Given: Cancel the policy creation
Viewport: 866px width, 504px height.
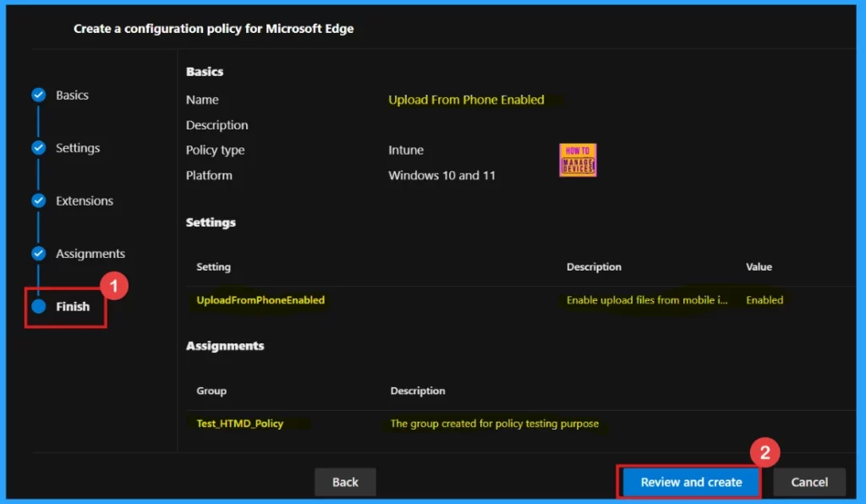Looking at the screenshot, I should pos(809,482).
